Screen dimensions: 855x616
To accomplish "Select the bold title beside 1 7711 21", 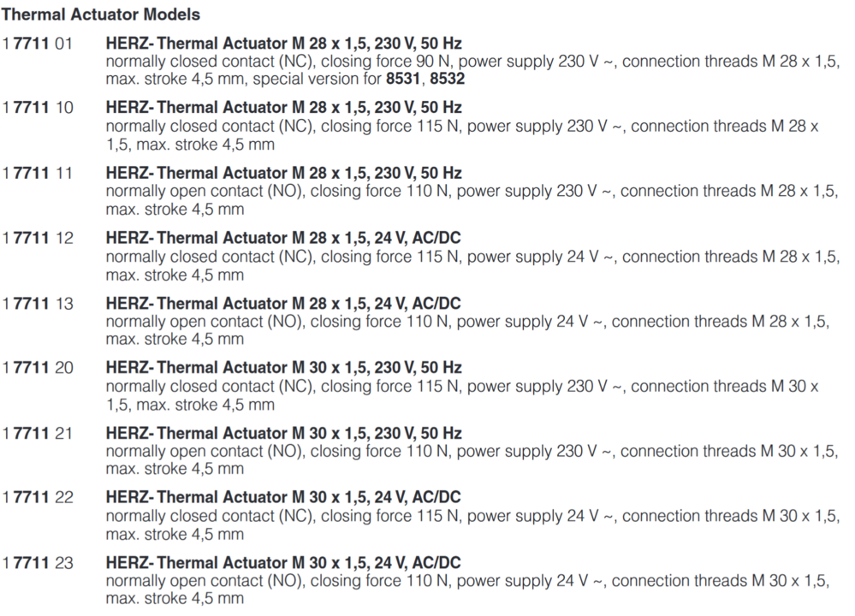I will pos(283,433).
